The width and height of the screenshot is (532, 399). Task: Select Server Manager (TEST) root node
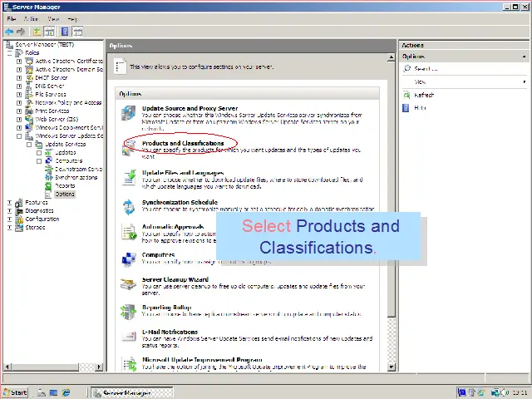44,44
